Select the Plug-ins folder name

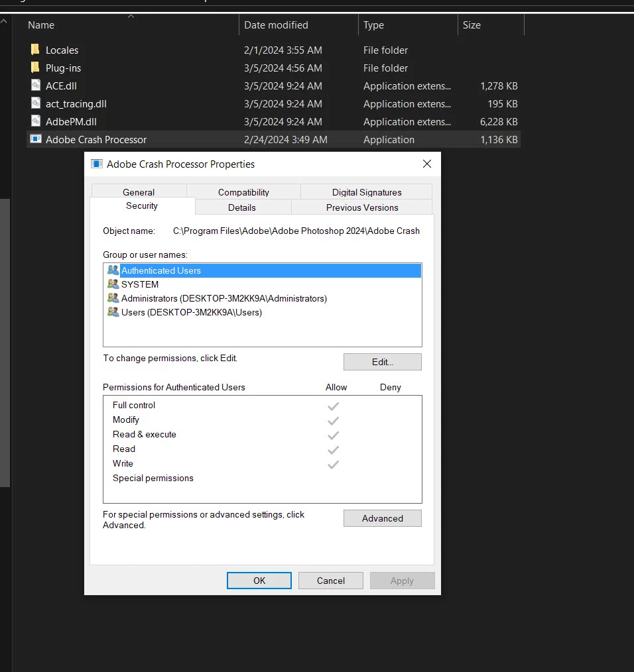[63, 68]
